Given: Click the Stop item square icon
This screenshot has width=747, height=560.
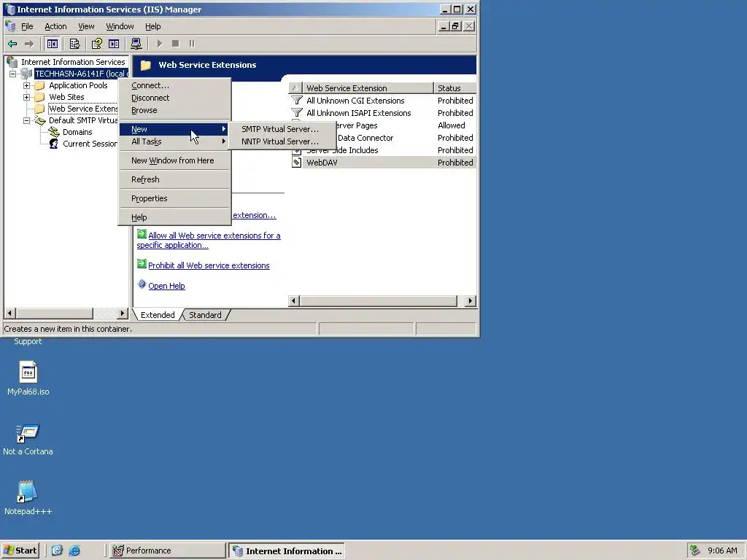Looking at the screenshot, I should (175, 44).
